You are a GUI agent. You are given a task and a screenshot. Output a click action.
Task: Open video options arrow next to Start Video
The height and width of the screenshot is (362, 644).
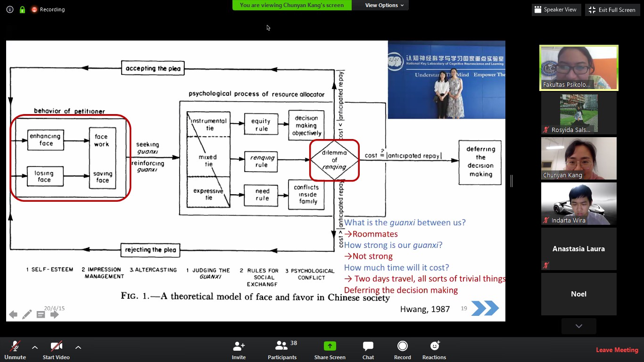[78, 347]
